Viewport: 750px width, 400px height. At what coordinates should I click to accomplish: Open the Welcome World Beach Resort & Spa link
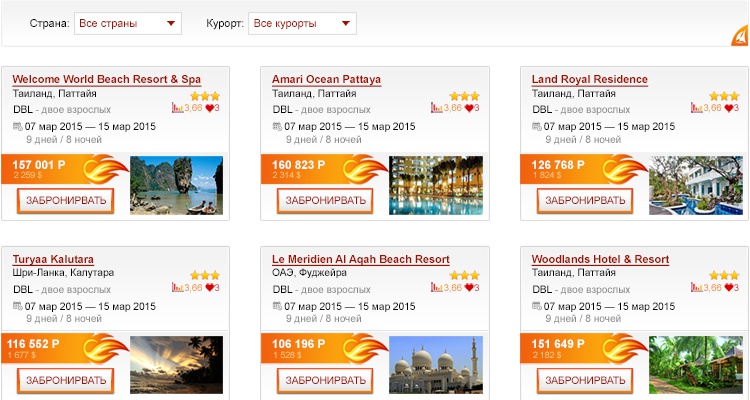107,79
